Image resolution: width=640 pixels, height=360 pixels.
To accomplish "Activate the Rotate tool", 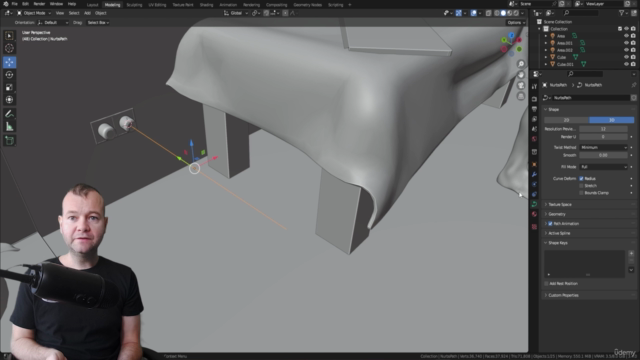I will 9,75.
